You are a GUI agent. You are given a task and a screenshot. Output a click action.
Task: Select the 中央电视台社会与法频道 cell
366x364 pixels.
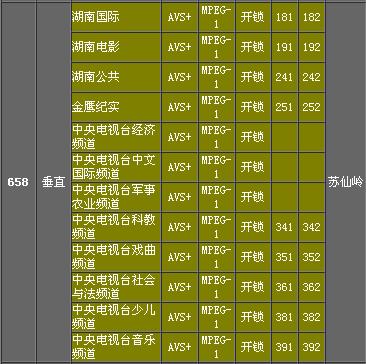coord(116,287)
